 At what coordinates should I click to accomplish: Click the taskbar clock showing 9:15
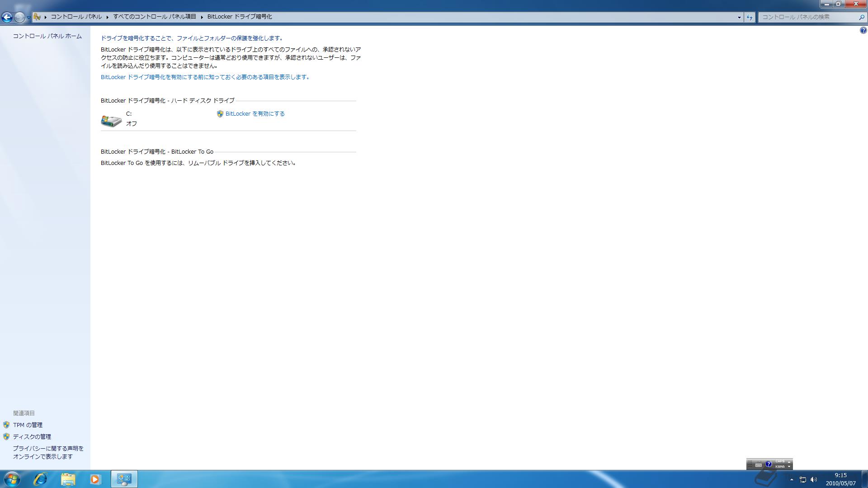tap(841, 479)
